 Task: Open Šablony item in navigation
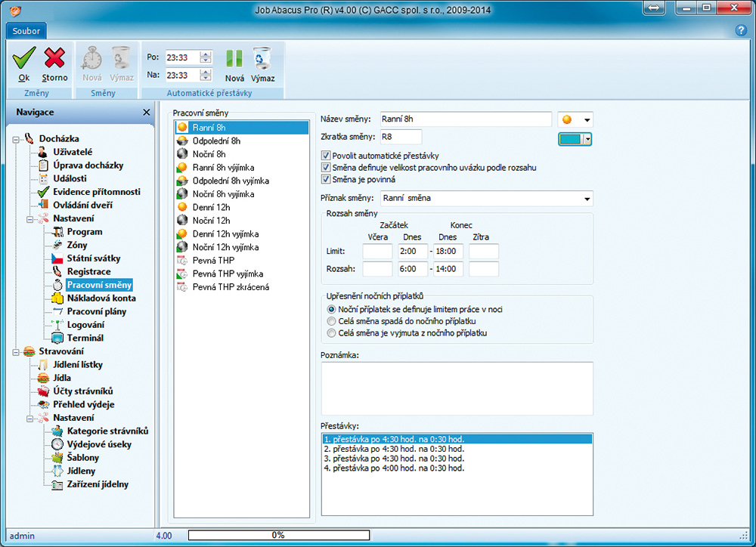[x=83, y=458]
